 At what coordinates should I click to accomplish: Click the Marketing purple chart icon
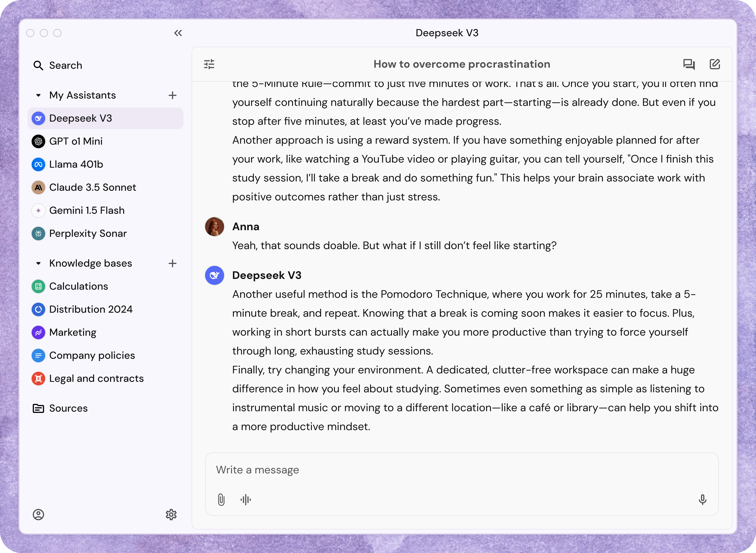38,332
